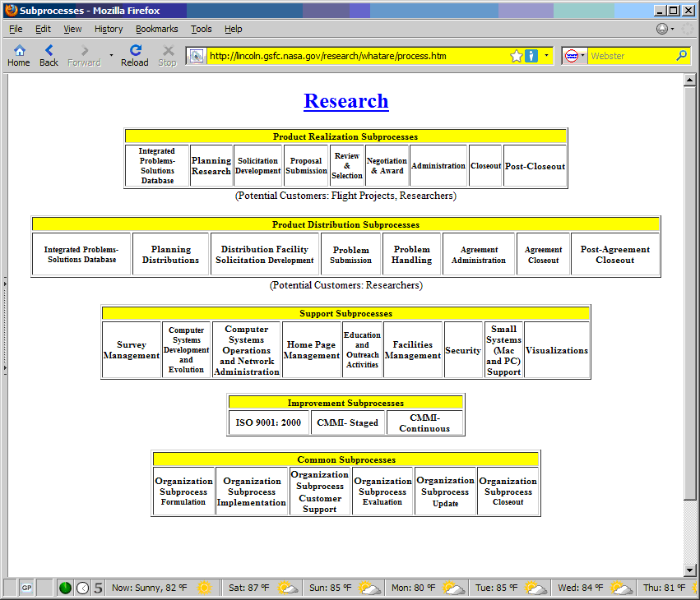Viewport: 700px width, 600px height.
Task: Click 'Facilities Management' cell
Action: [412, 350]
